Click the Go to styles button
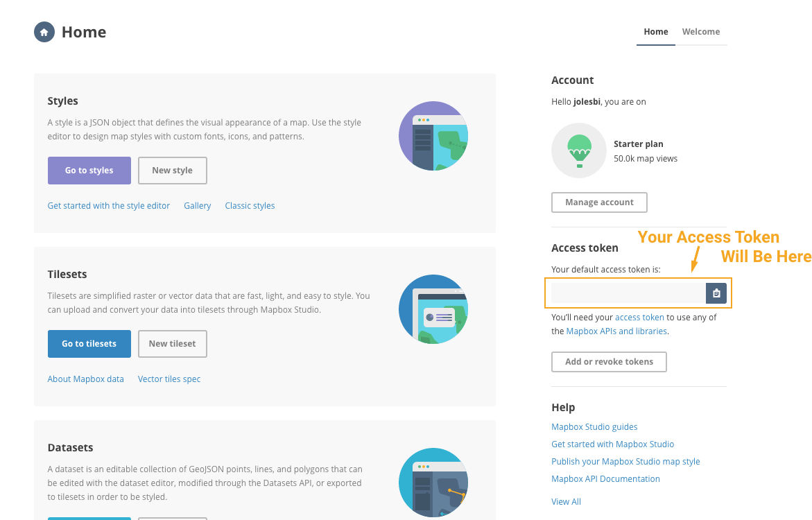The width and height of the screenshot is (812, 520). point(89,170)
